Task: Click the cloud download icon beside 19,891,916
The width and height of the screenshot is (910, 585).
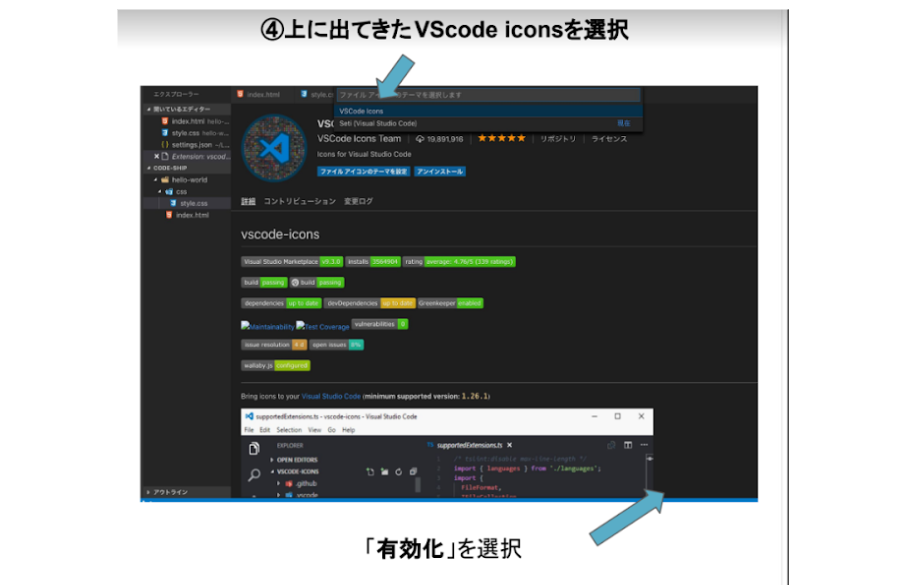Action: [x=420, y=139]
